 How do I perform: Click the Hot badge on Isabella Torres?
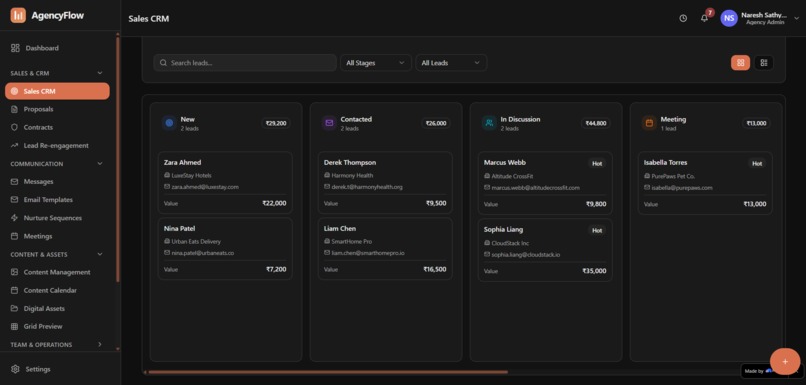(757, 163)
